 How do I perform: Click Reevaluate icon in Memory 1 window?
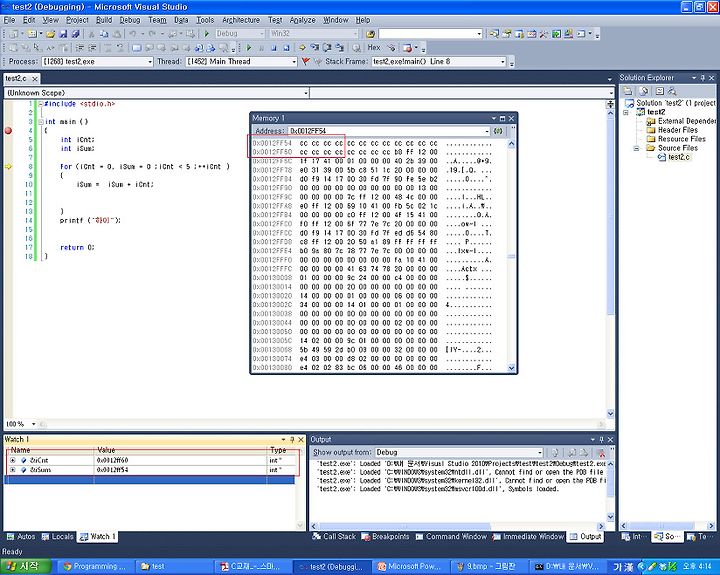pos(498,131)
